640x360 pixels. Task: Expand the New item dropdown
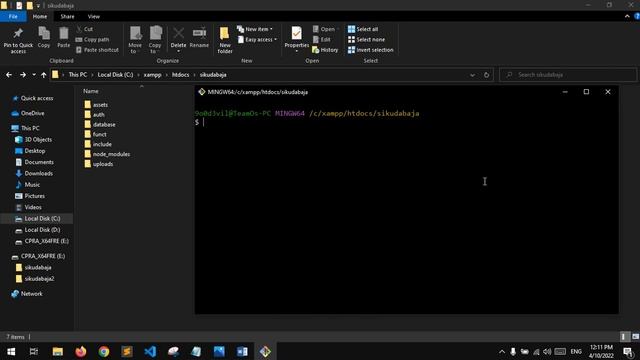pos(255,29)
